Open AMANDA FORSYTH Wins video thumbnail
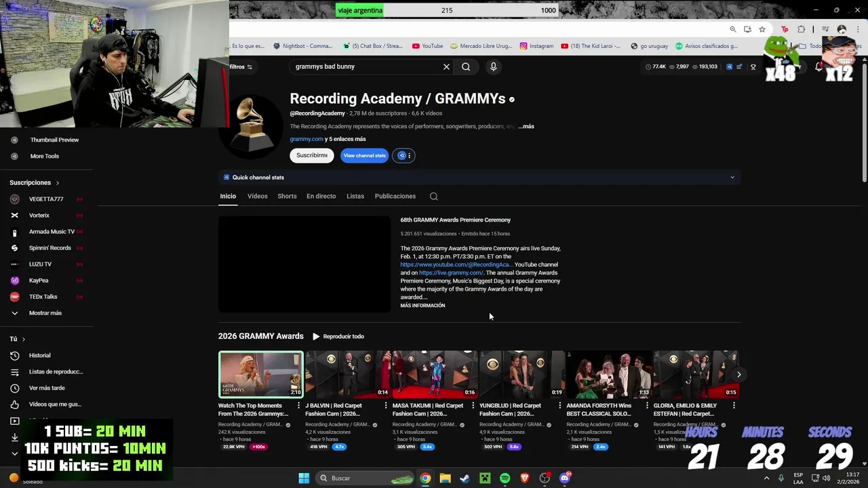Screen dimensions: 868x488 point(608,374)
